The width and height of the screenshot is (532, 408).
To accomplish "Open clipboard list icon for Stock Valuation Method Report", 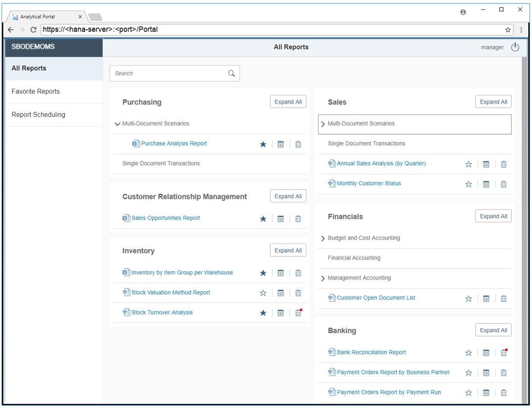I will [298, 293].
